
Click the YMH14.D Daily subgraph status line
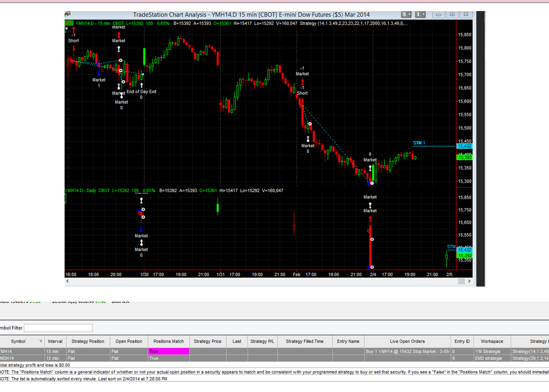(174, 190)
